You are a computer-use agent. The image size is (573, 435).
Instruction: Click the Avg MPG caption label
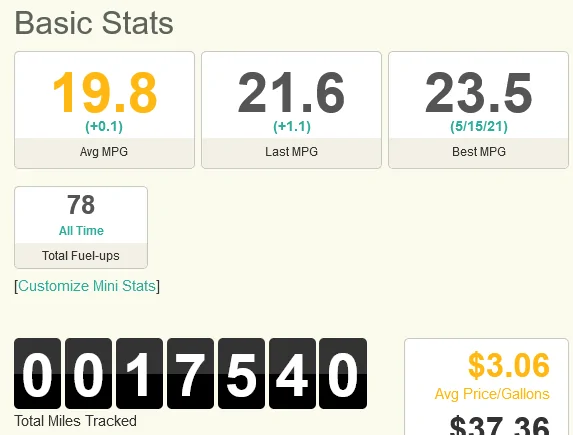pyautogui.click(x=104, y=152)
